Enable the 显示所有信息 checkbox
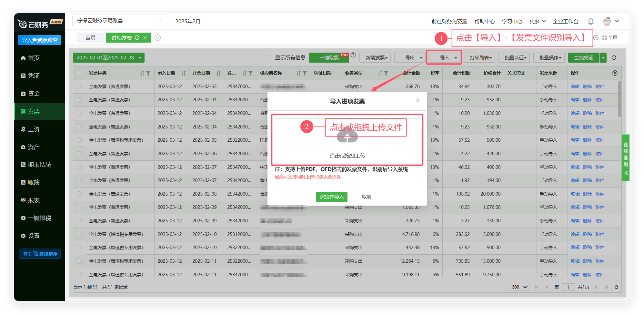Image resolution: width=644 pixels, height=315 pixels. [269, 58]
